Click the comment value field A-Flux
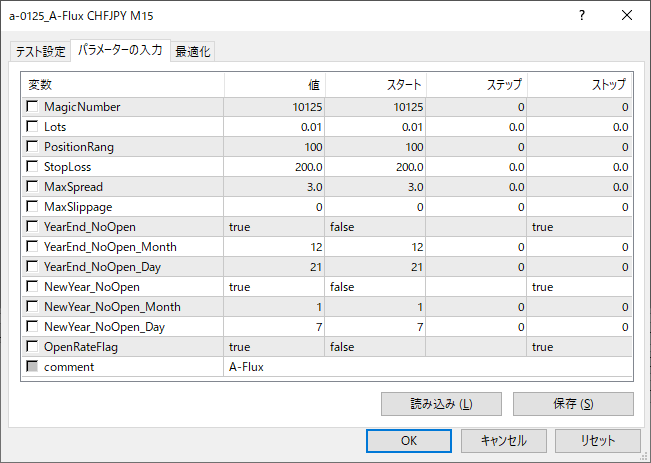651x463 pixels. (x=428, y=367)
